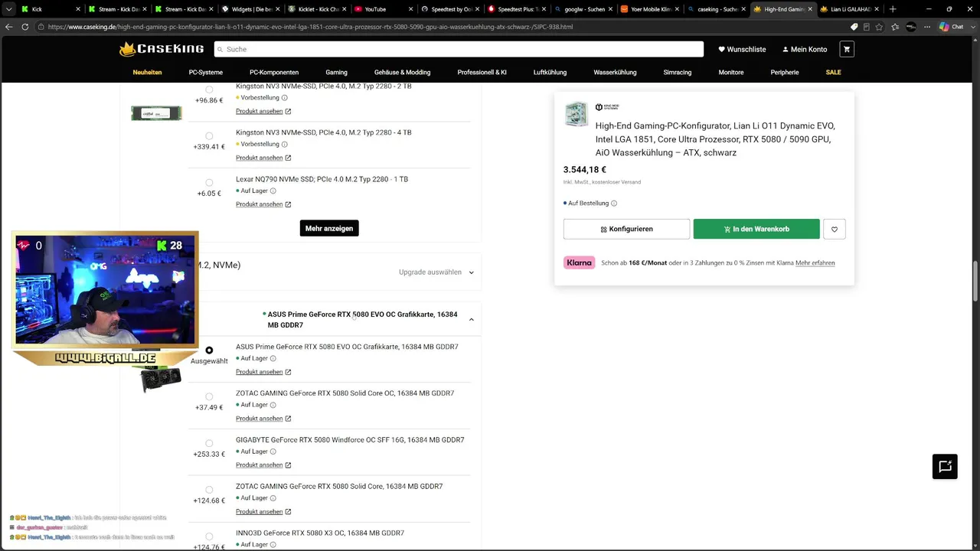Reload the page with the refresh icon
The image size is (980, 551).
coord(25,27)
